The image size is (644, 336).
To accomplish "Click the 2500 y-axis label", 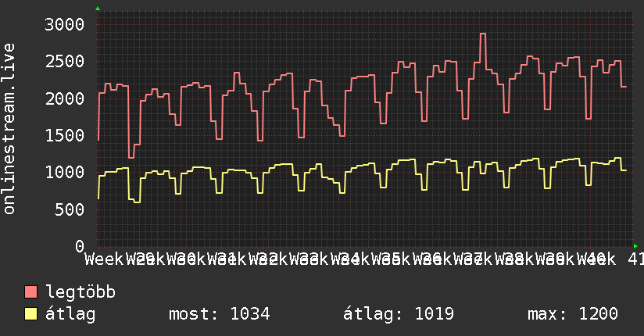I will (65, 62).
